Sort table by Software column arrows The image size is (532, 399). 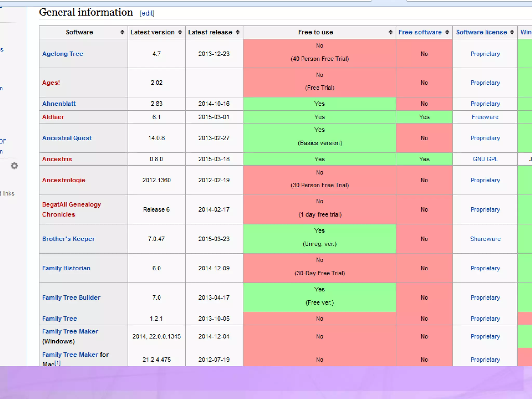pos(122,32)
